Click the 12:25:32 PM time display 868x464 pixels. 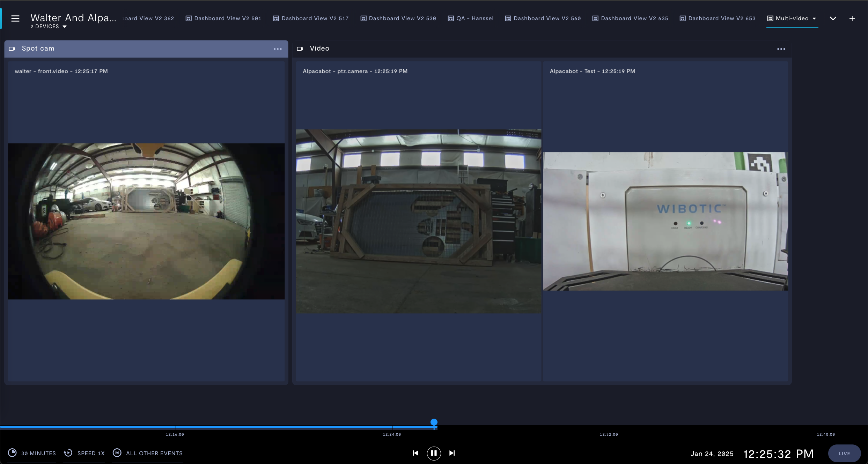(x=778, y=454)
